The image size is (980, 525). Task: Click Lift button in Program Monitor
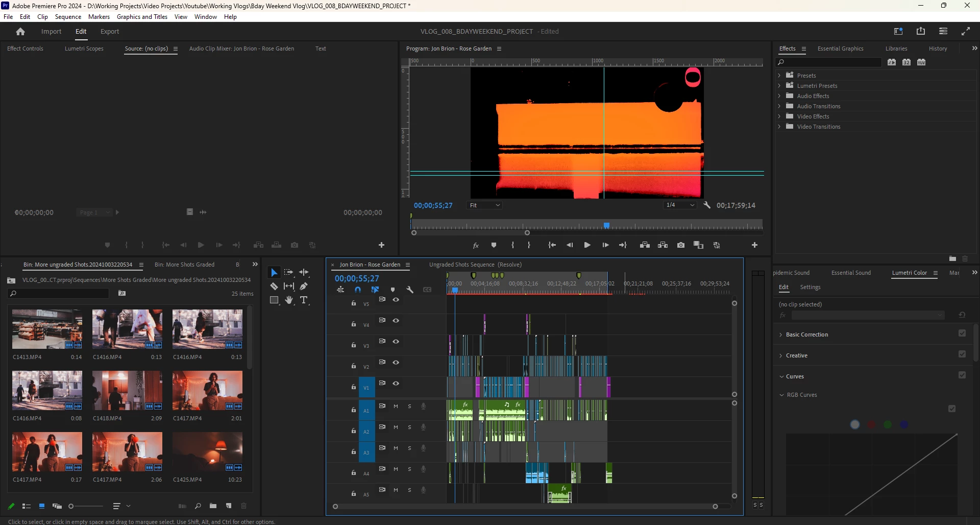[645, 246]
